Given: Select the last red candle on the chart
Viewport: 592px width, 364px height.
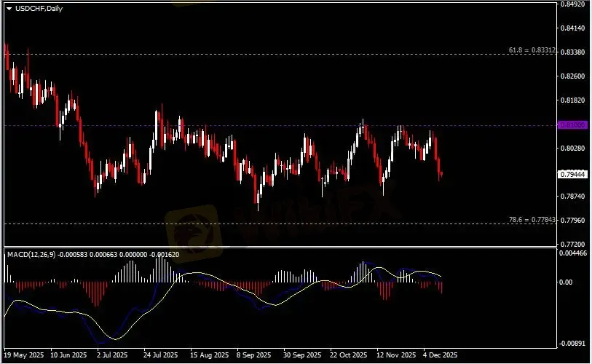Looking at the screenshot, I should click(441, 173).
